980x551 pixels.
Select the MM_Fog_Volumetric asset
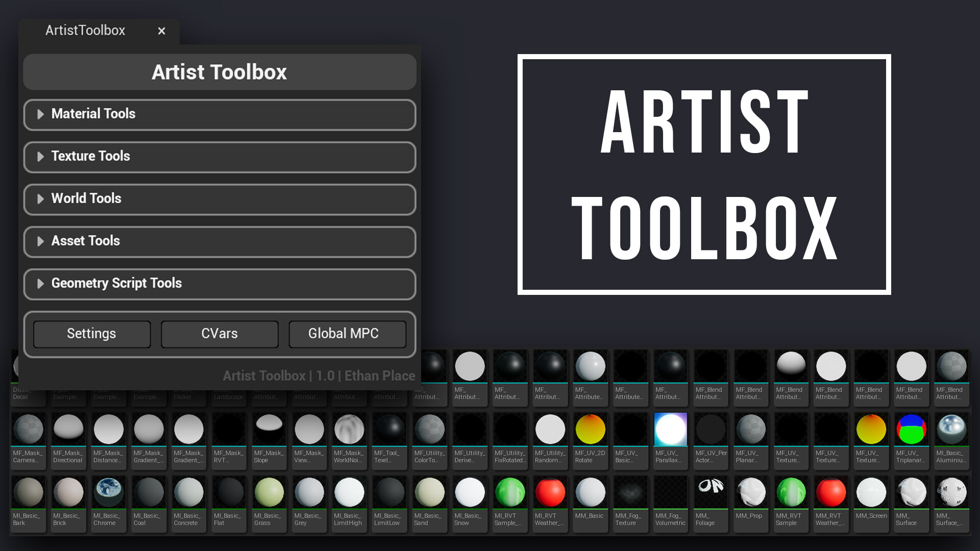point(670,492)
